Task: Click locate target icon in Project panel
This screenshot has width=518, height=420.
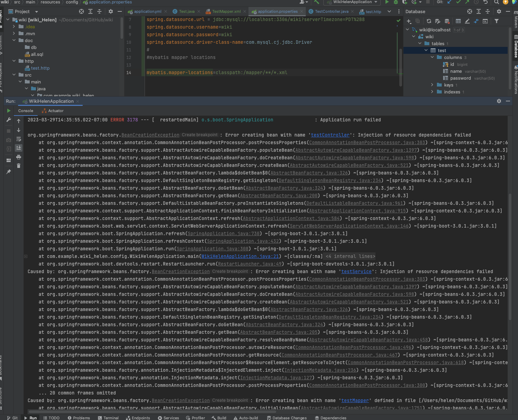Action: (81, 11)
